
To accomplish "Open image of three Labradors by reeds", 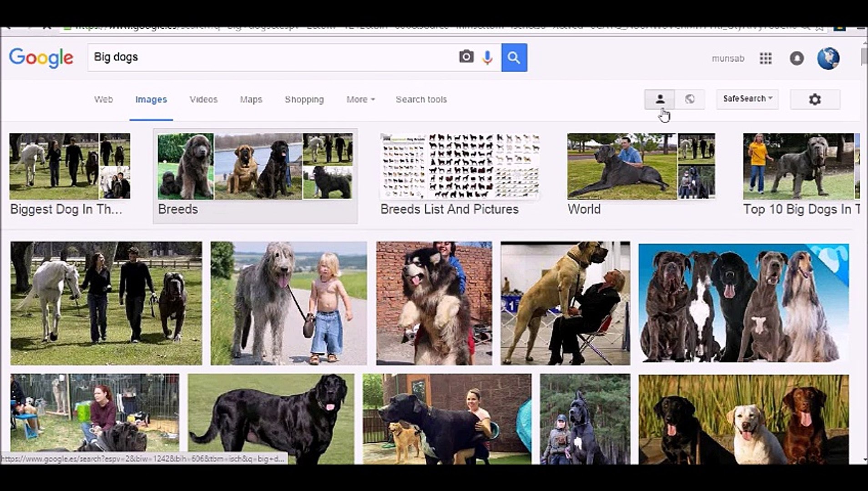I will (x=743, y=419).
